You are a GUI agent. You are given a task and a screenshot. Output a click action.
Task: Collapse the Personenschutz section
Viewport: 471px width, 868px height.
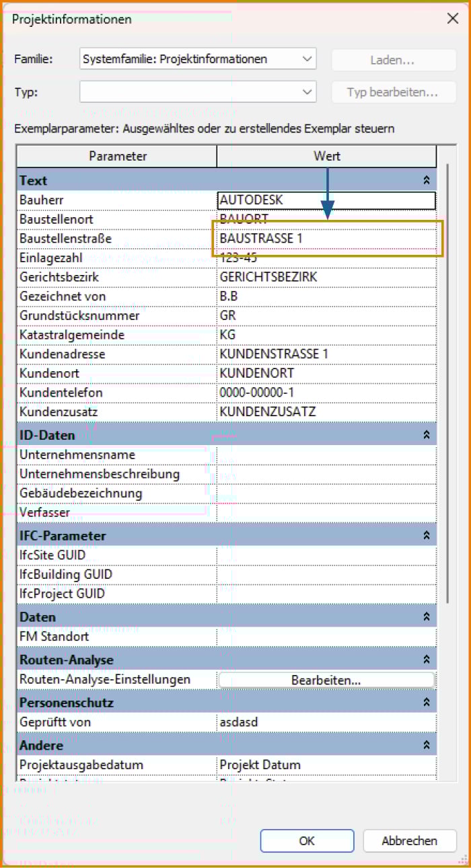(x=426, y=703)
